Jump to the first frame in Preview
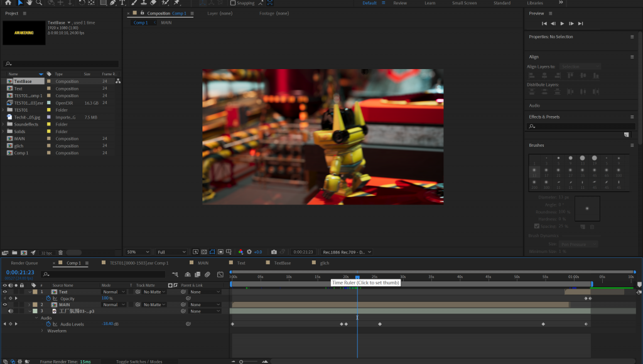 click(544, 23)
